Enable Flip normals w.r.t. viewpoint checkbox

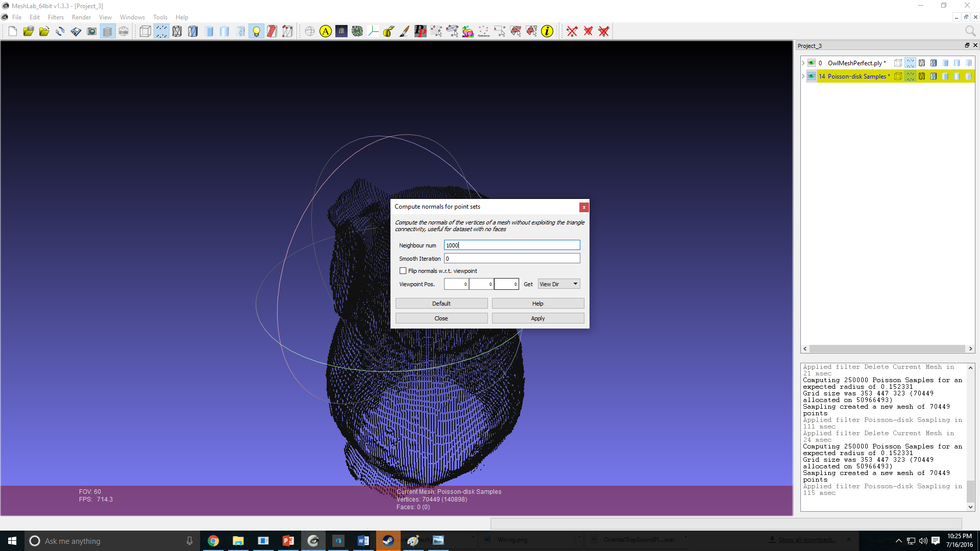pos(403,271)
